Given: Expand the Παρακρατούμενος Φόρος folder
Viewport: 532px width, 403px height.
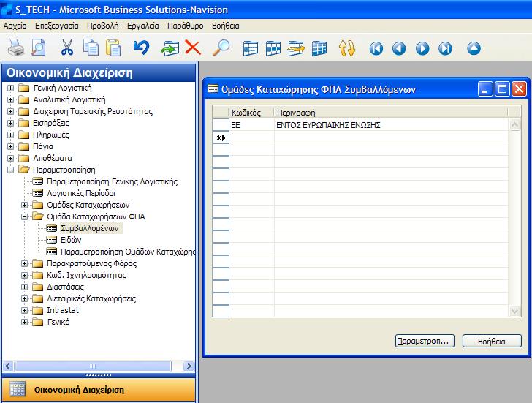Looking at the screenshot, I should tap(24, 263).
